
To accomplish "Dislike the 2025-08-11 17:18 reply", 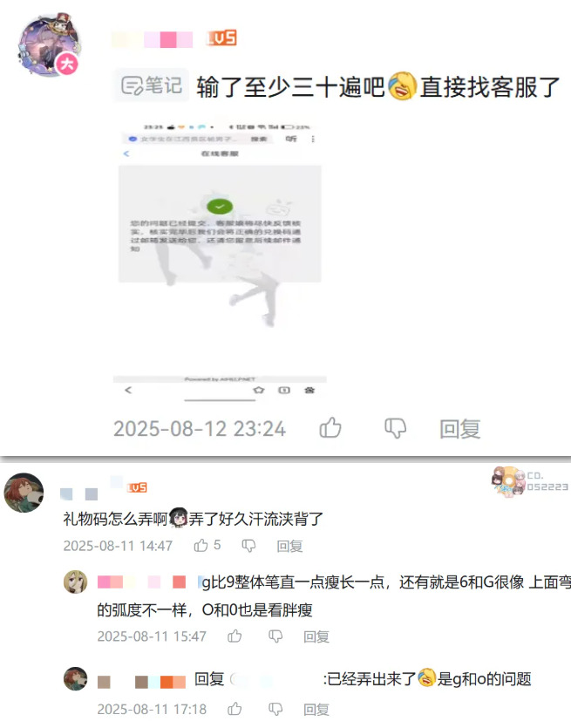I will [275, 709].
